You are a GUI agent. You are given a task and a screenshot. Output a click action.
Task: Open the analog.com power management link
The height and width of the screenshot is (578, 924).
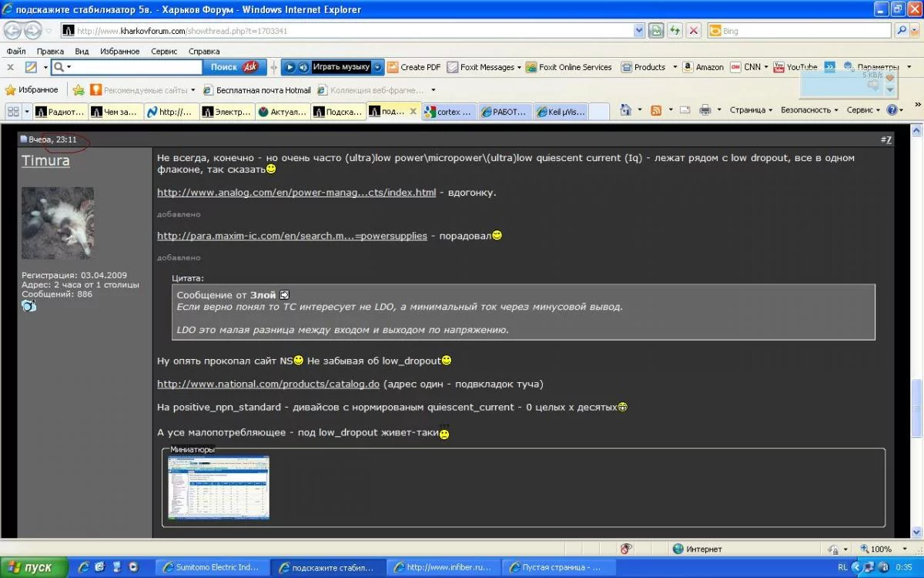coord(296,192)
